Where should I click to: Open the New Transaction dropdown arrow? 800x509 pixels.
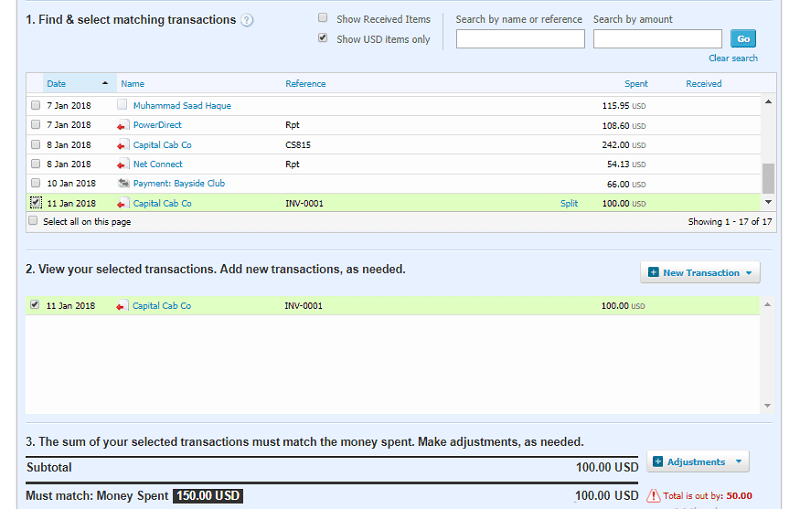click(748, 273)
